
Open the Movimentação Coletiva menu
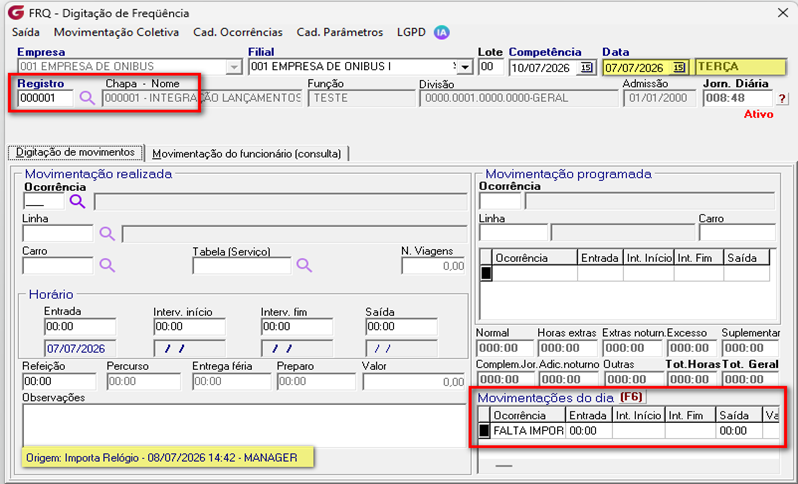pos(117,32)
